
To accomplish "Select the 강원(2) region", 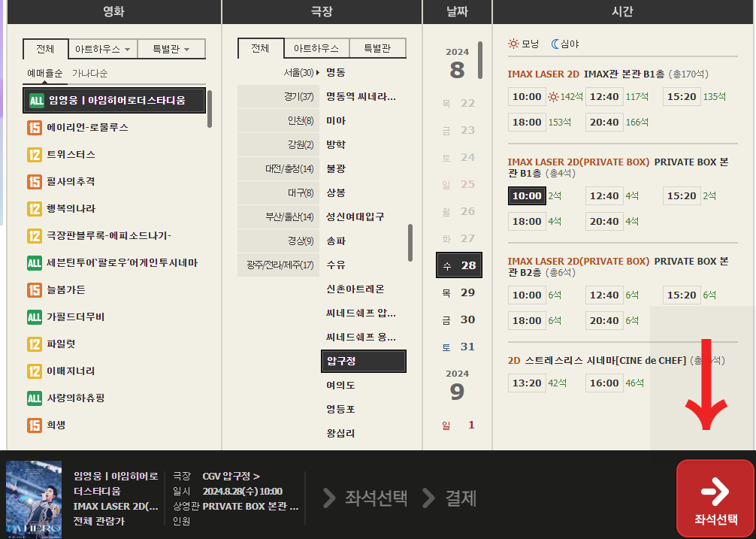I will [x=278, y=144].
